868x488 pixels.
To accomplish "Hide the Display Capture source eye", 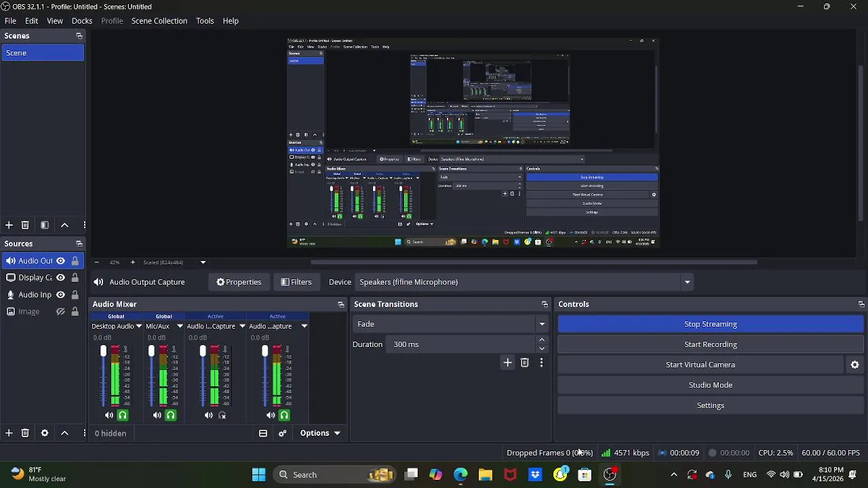I will point(60,278).
